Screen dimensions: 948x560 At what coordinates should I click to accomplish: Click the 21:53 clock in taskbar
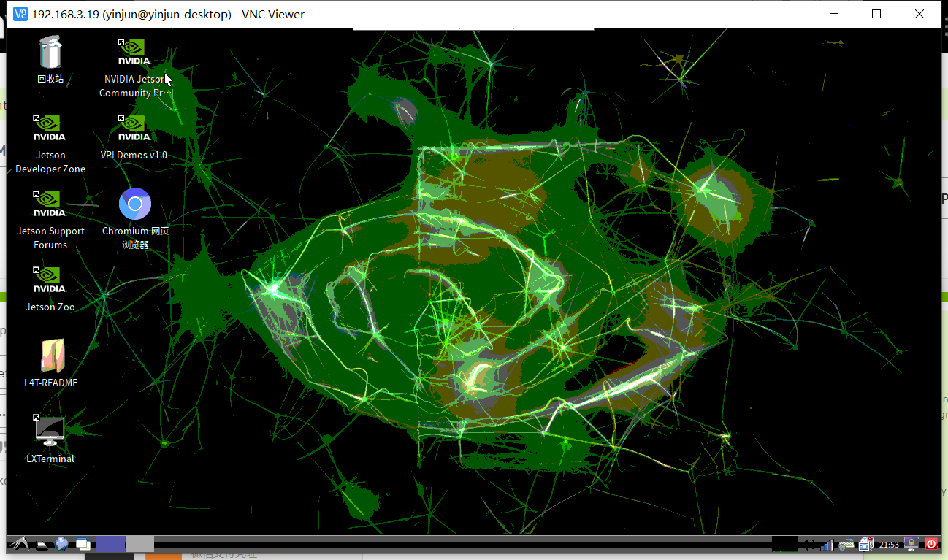tap(889, 545)
